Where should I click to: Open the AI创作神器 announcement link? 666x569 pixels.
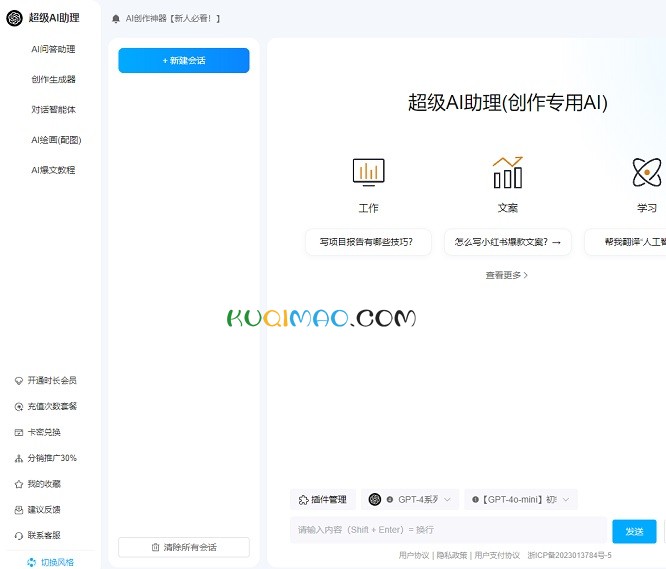[x=173, y=19]
